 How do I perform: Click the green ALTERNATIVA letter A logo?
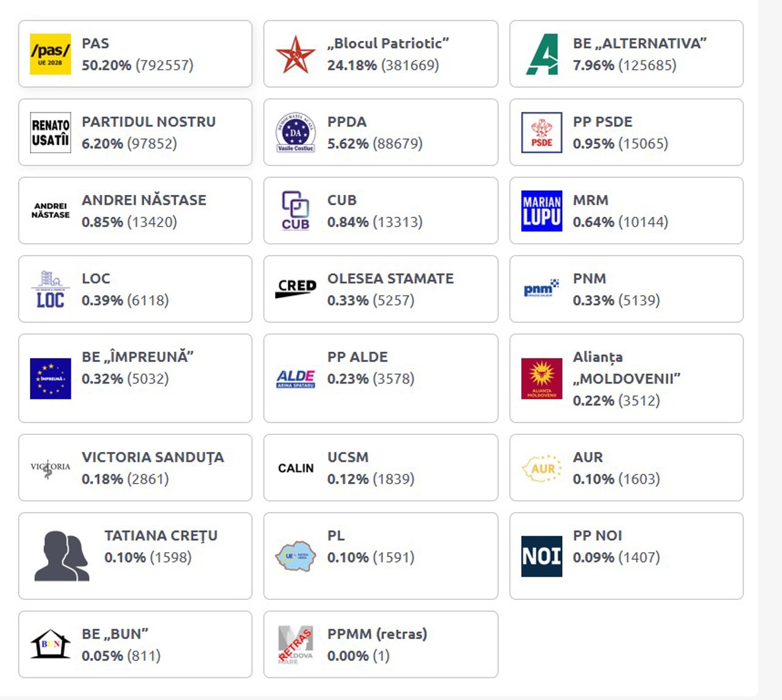click(x=542, y=54)
